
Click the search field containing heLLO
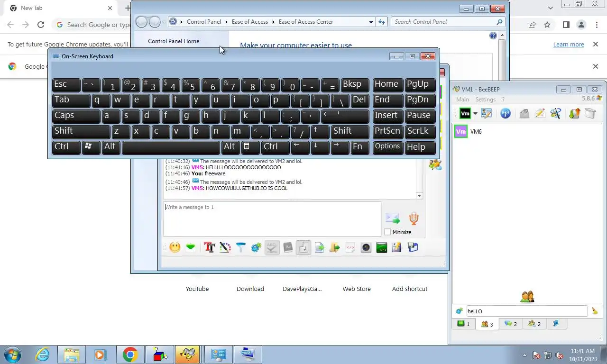tap(527, 311)
